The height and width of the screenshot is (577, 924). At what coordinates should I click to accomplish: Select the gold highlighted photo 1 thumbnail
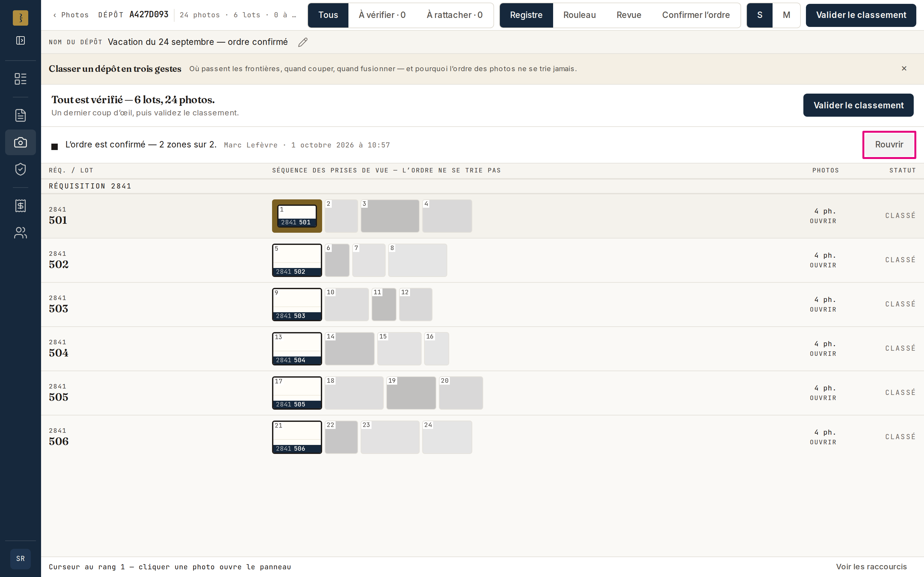(x=297, y=216)
